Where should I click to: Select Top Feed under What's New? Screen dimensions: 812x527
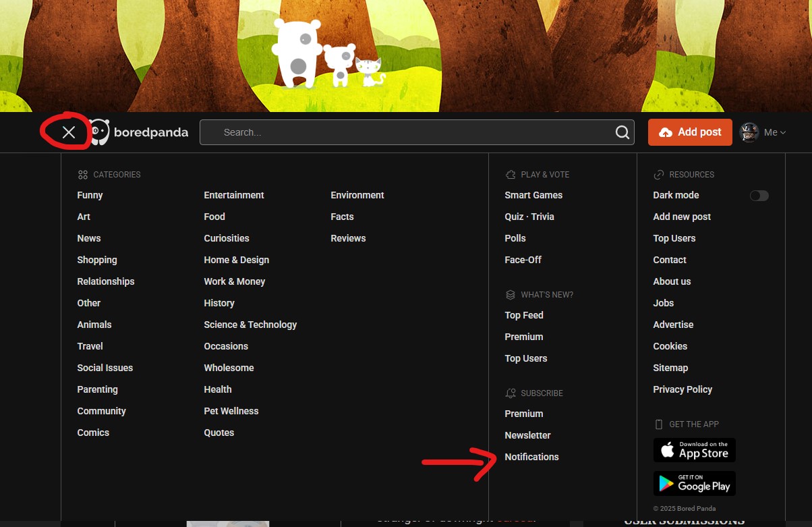(523, 315)
